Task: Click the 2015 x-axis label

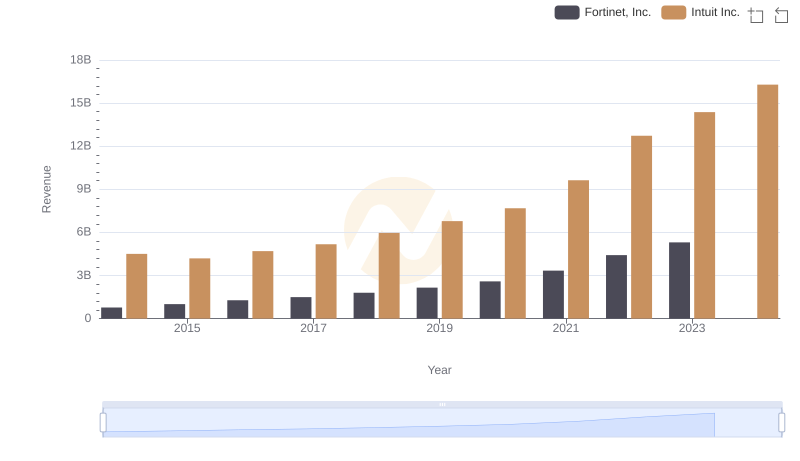Action: 187,328
